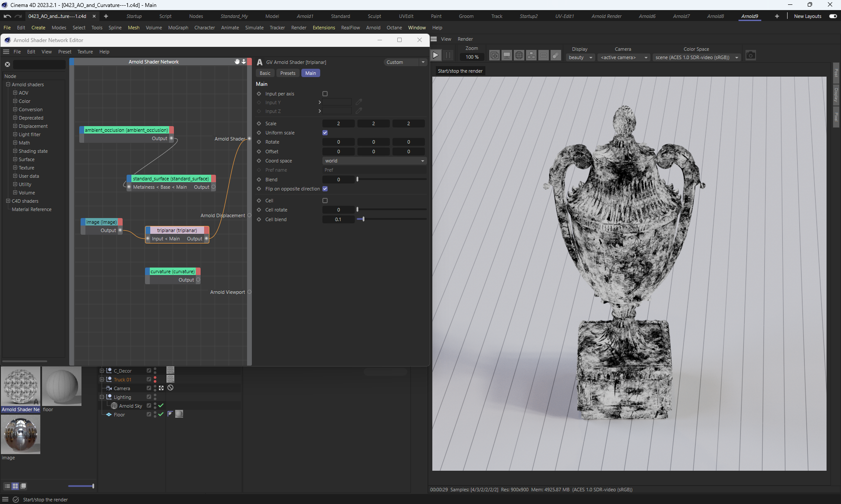Viewport: 841px width, 504px height.
Task: Click the camera snapshot icon
Action: click(x=750, y=56)
